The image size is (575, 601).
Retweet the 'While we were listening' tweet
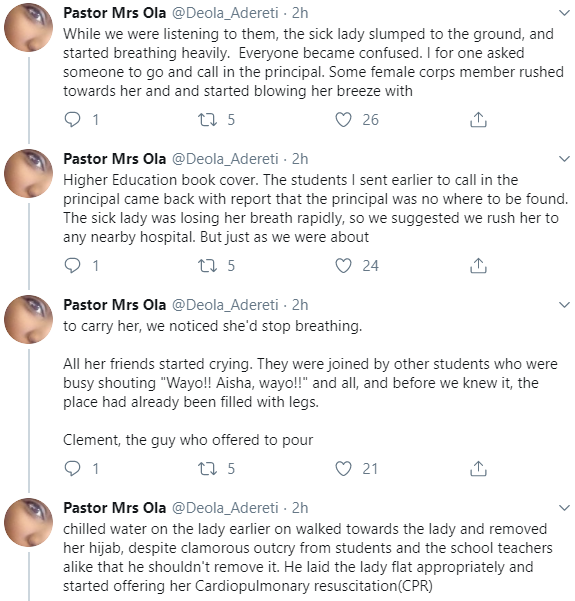click(207, 120)
